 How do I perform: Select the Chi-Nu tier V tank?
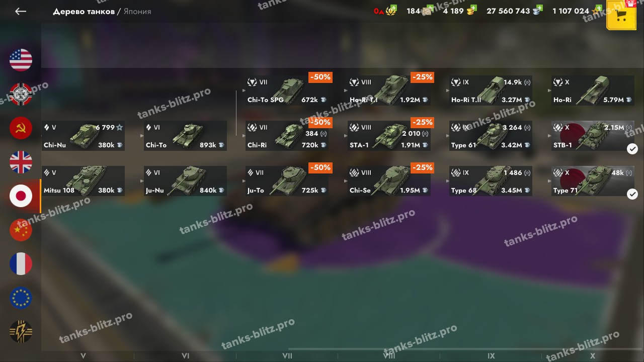click(x=83, y=136)
